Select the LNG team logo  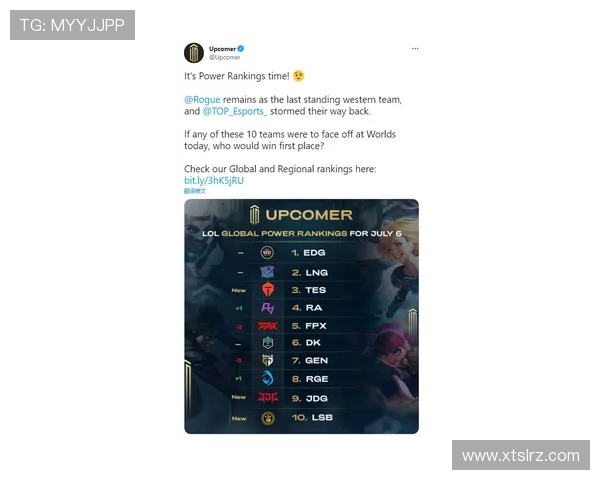267,272
